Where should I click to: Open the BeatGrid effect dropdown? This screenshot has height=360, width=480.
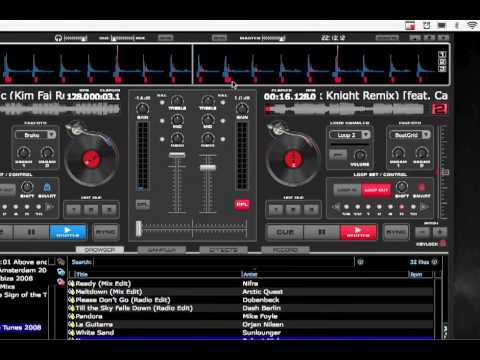point(410,135)
